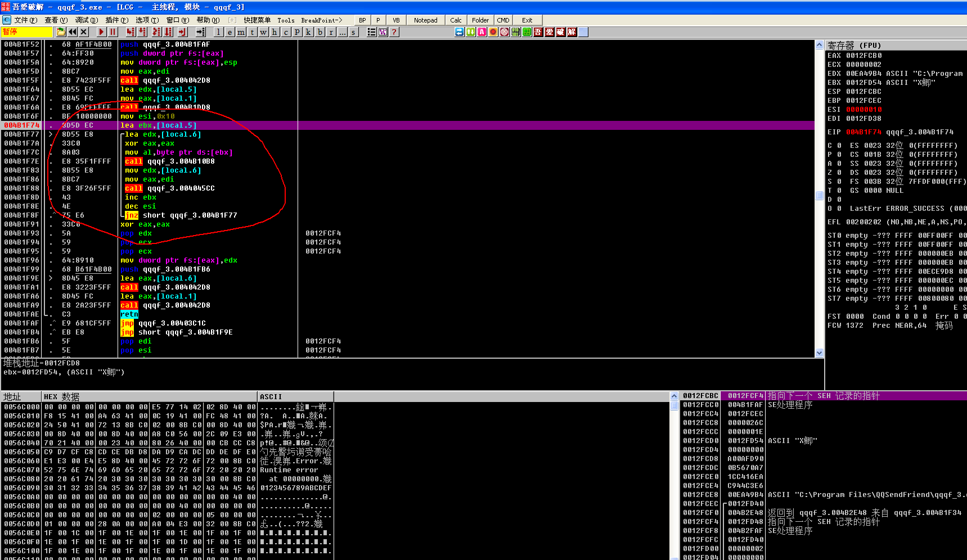This screenshot has width=967, height=560.
Task: Open appearance options purple grid icon
Action: 383,32
